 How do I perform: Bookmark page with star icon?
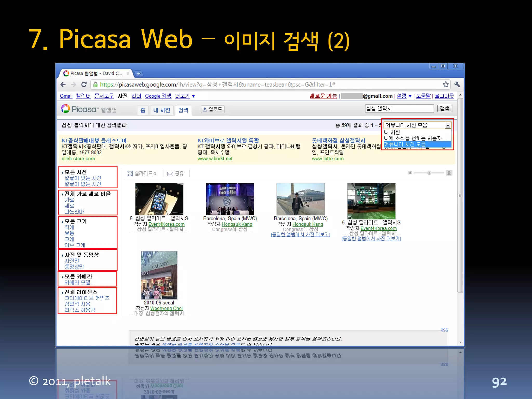click(445, 84)
